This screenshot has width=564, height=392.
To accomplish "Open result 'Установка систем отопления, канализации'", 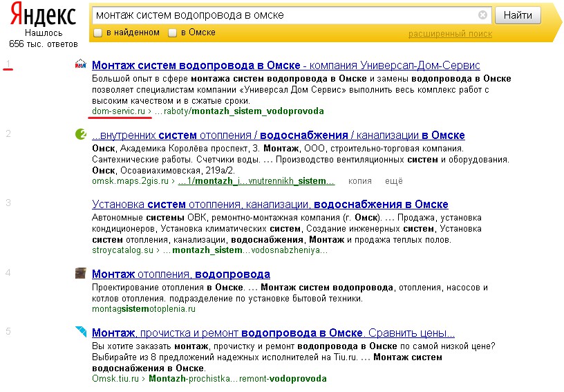I will pyautogui.click(x=270, y=204).
